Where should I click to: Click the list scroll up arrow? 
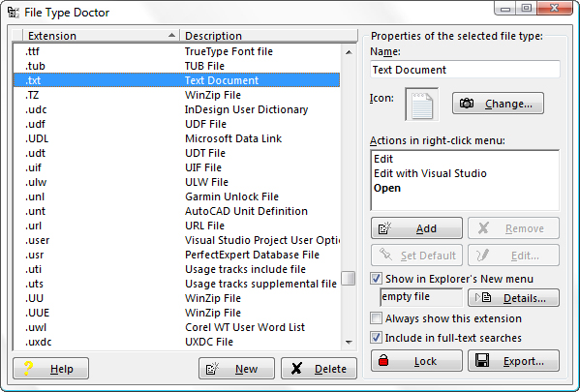click(x=349, y=52)
